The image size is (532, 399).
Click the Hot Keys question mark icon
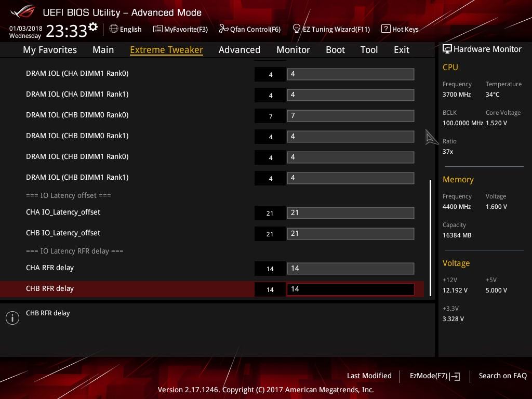click(x=386, y=29)
